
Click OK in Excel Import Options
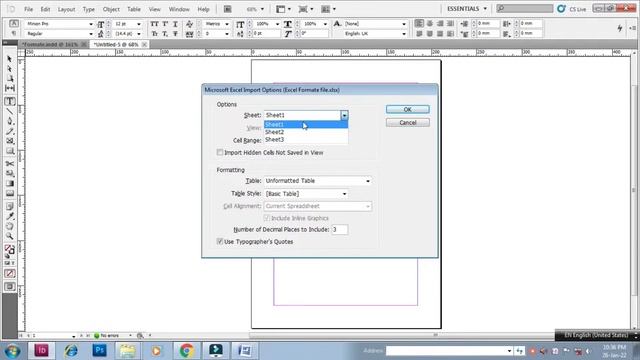pos(407,109)
